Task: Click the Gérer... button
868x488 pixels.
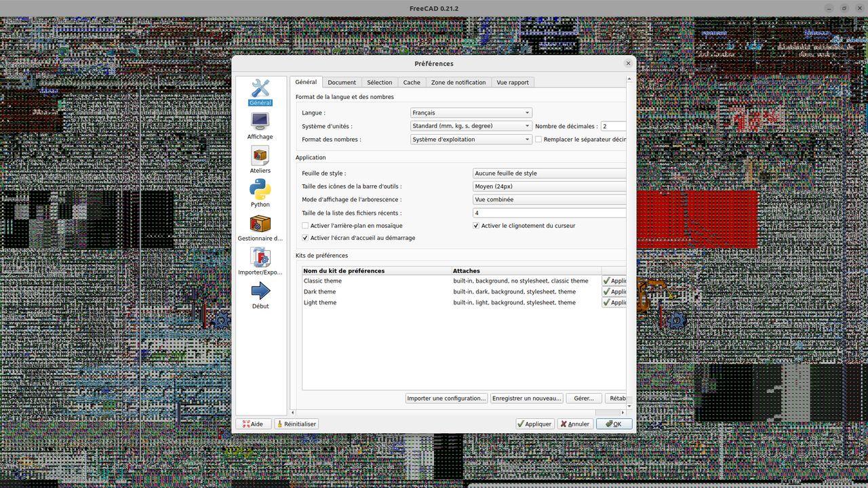Action: tap(584, 399)
